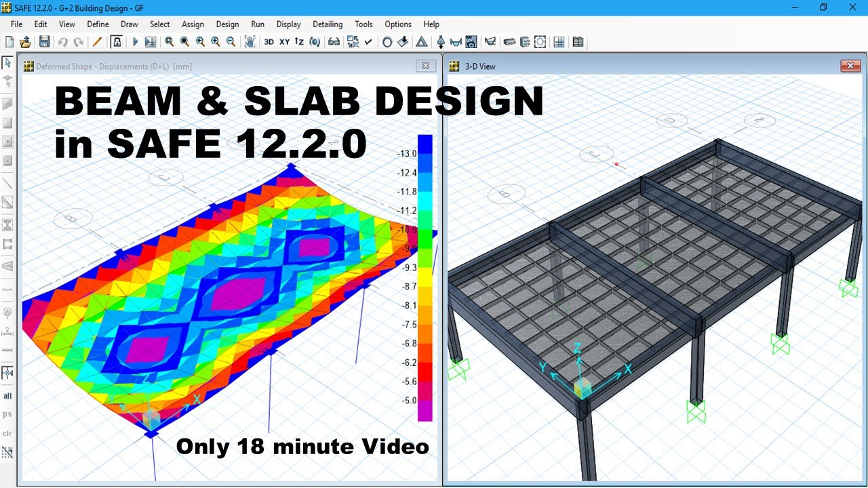
Task: Click the Zoom In plus magnifier
Action: pyautogui.click(x=216, y=42)
